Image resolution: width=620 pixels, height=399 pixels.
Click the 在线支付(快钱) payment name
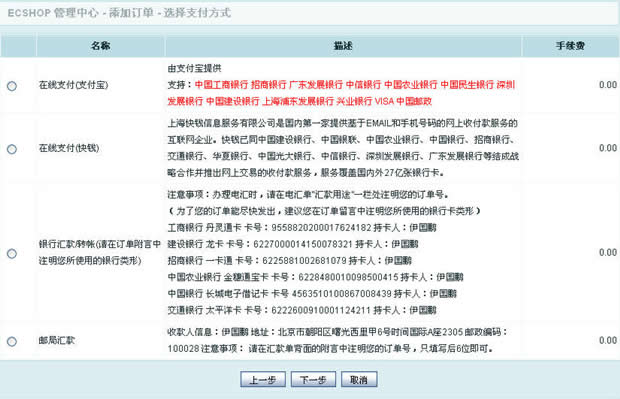coord(69,148)
